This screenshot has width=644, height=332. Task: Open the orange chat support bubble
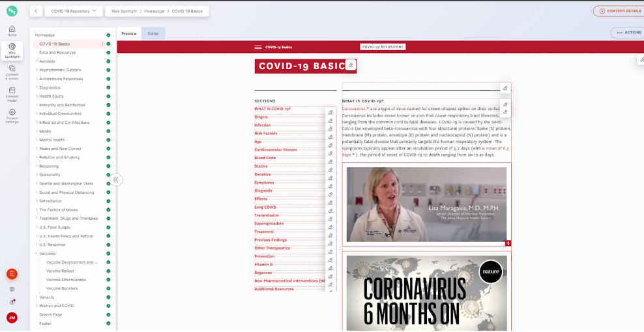point(12,274)
